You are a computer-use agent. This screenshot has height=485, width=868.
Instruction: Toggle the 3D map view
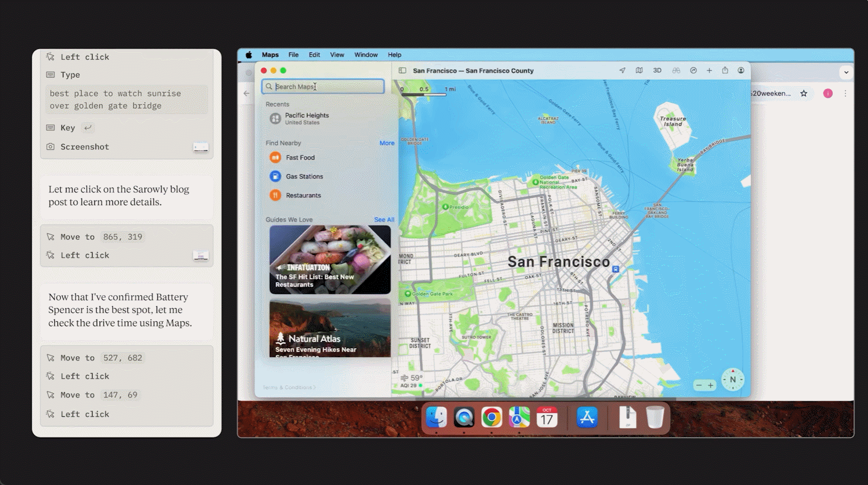click(657, 71)
